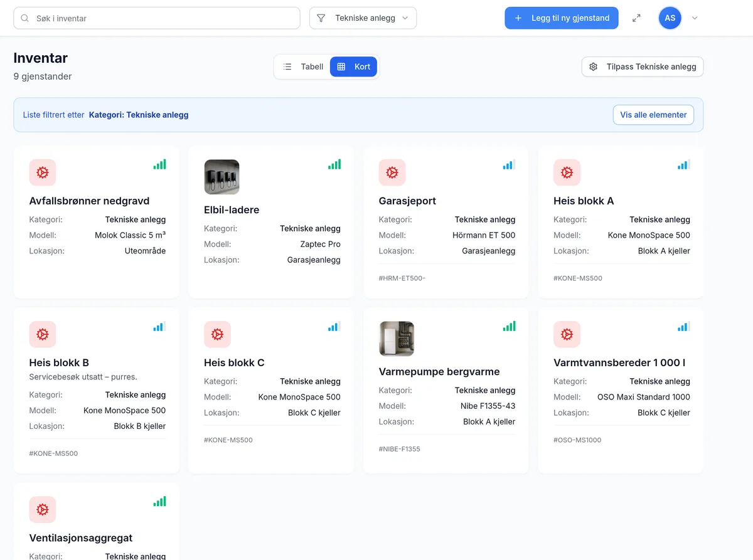Click the Inventar page heading
753x560 pixels.
tap(41, 58)
